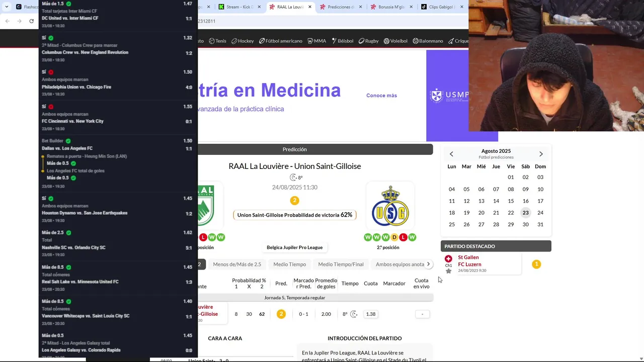The image size is (644, 362).
Task: Switch to the Flashscore browser tab
Action: coord(27,7)
